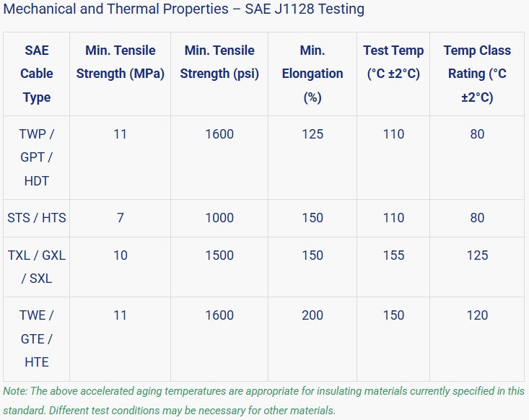Click the 200 percent elongation value

(312, 315)
